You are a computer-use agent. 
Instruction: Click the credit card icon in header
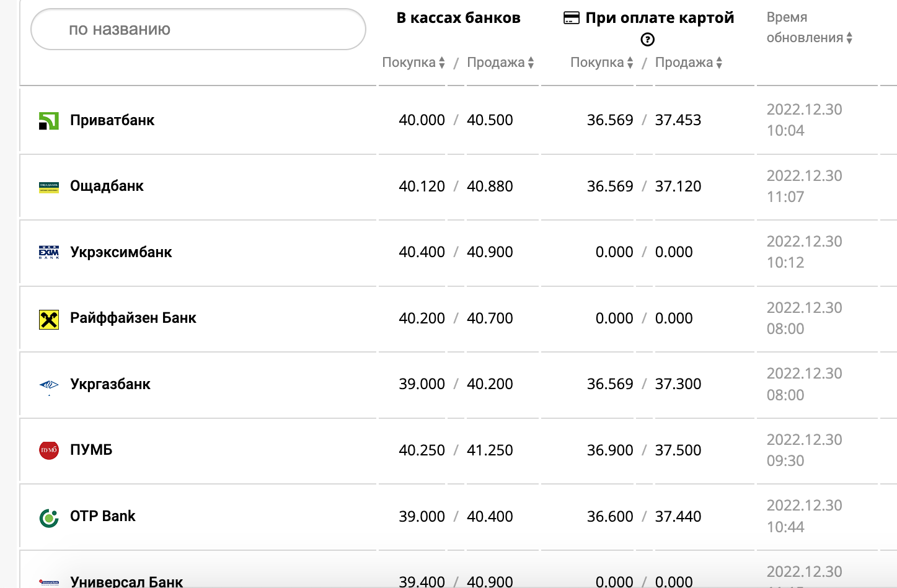coord(571,18)
